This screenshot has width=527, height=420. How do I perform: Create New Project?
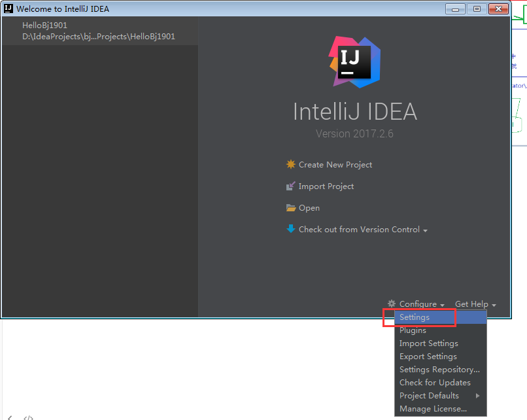tap(335, 165)
